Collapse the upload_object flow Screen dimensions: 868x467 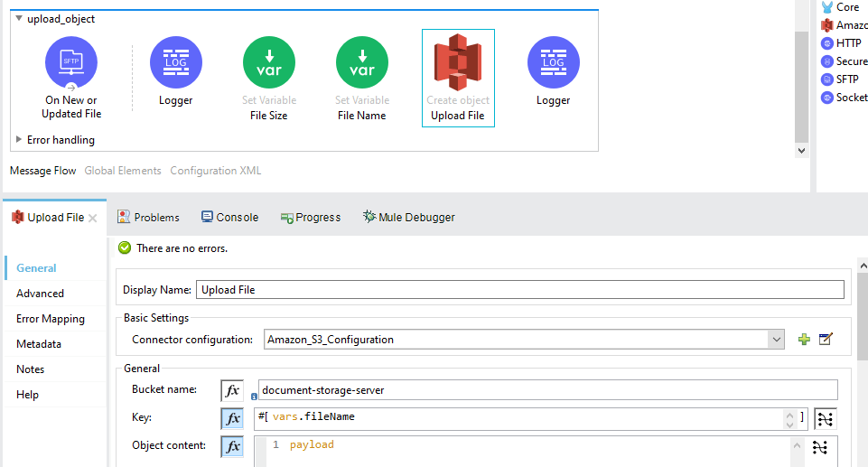pyautogui.click(x=19, y=18)
